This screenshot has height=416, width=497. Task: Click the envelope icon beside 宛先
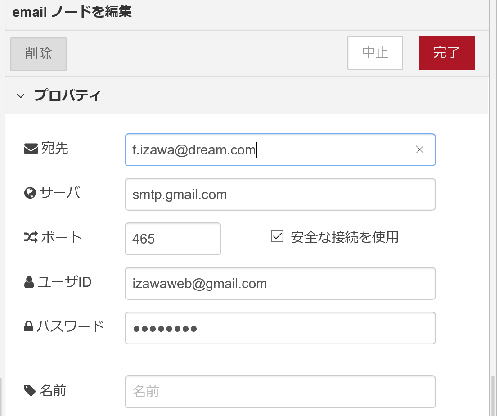coord(31,149)
